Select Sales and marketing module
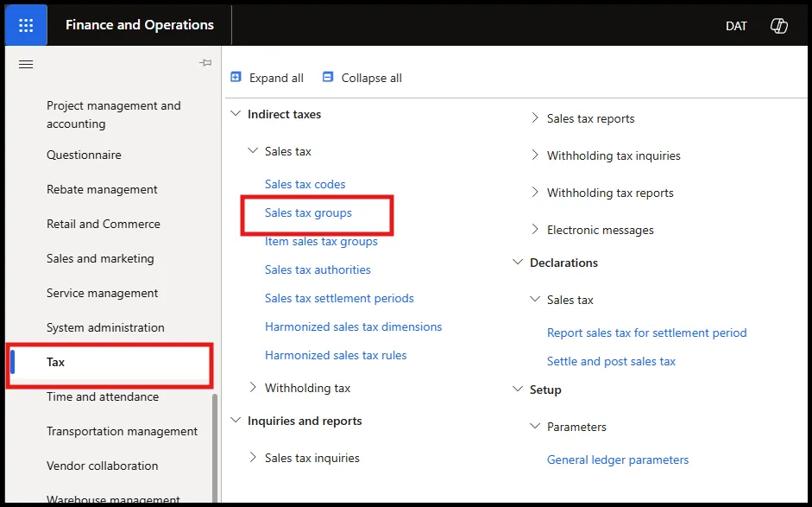 coord(100,258)
